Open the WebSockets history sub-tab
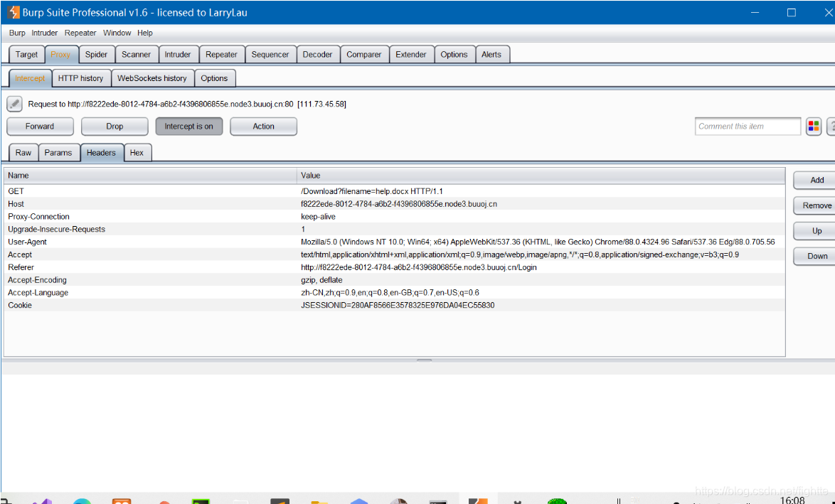835x504 pixels. (x=152, y=78)
